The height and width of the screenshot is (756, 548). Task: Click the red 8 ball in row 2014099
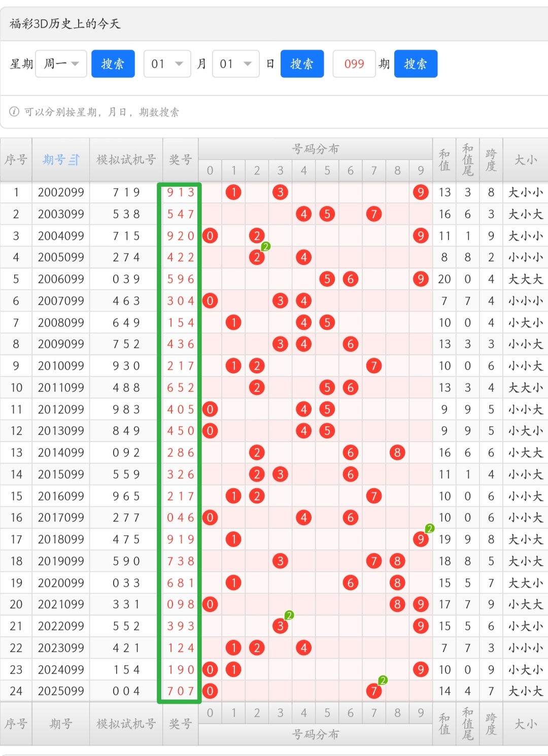coord(397,453)
